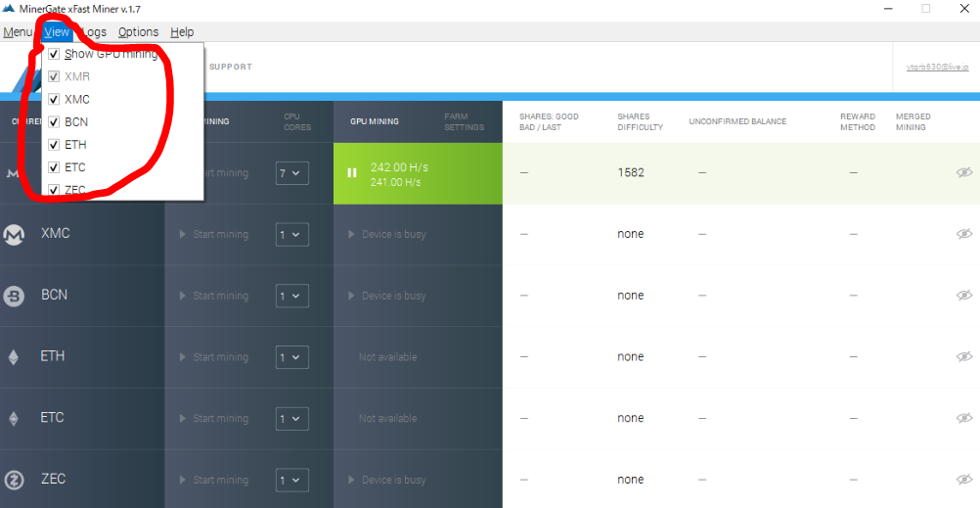Screen dimensions: 980x508
Task: Toggle eye visibility icon for BCN row
Action: (964, 296)
